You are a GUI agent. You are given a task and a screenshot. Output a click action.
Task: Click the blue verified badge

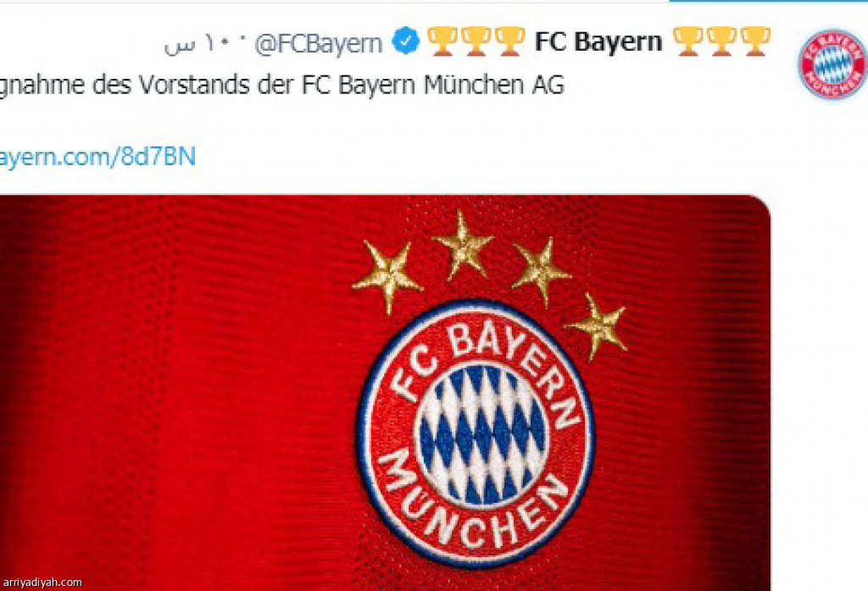(x=406, y=41)
